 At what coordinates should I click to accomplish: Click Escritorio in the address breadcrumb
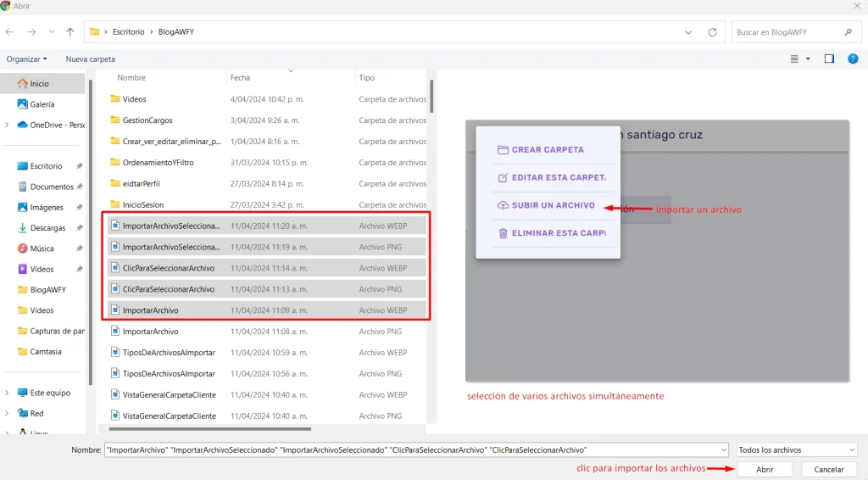129,32
